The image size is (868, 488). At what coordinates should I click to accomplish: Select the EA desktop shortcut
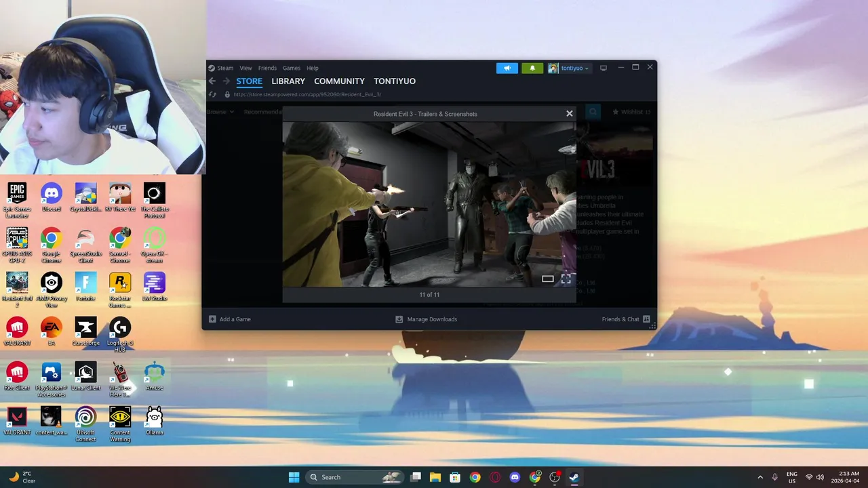point(52,331)
